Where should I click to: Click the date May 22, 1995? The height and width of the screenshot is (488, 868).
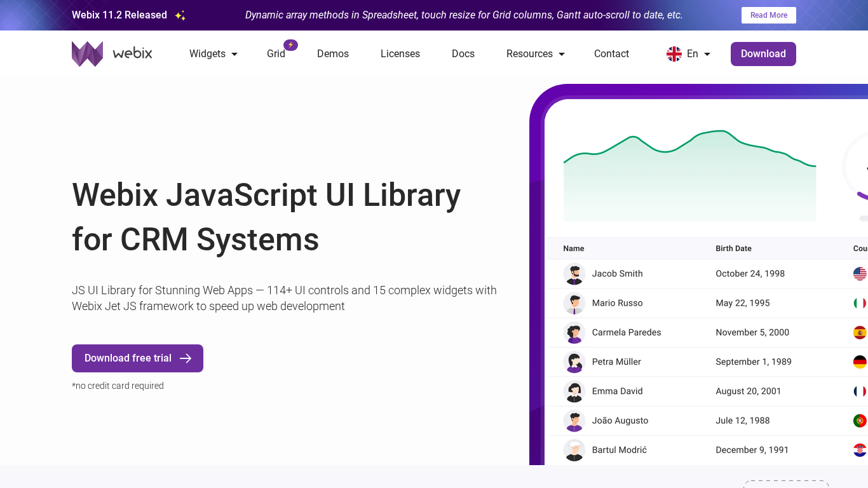[743, 303]
